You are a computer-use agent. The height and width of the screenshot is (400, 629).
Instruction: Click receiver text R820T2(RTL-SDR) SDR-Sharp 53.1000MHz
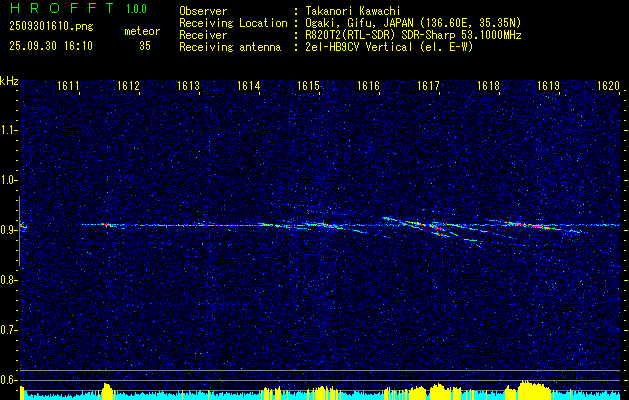(413, 35)
